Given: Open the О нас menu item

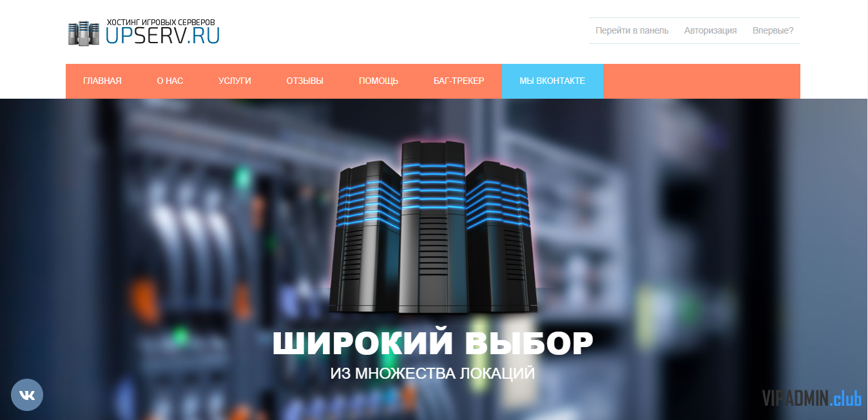Looking at the screenshot, I should (x=170, y=81).
